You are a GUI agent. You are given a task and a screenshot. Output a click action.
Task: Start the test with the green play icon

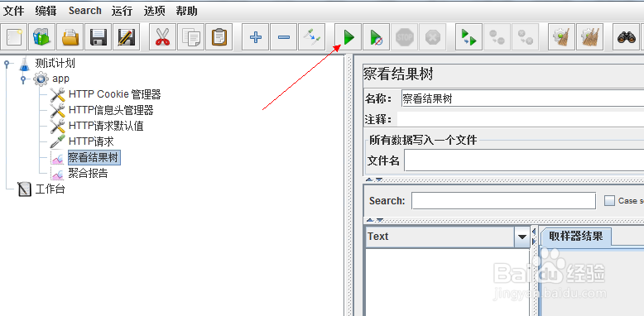[348, 37]
